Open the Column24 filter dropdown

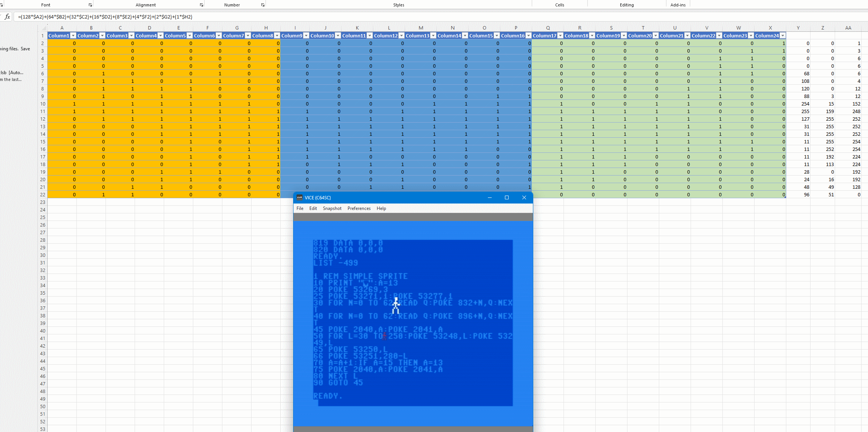783,36
